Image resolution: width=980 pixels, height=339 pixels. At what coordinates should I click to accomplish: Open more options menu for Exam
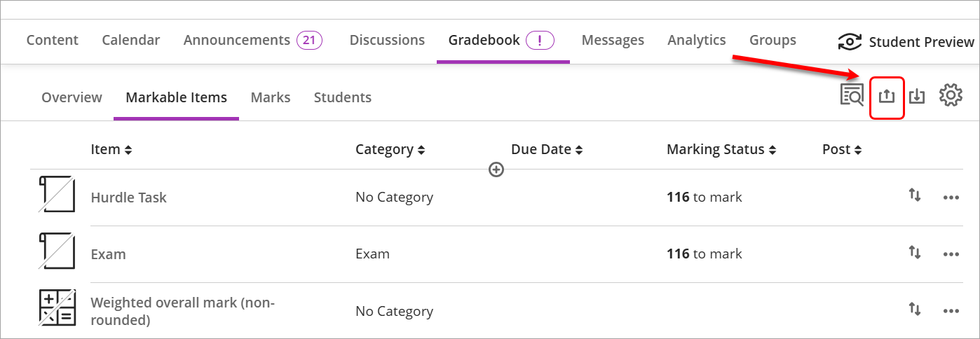pos(951,254)
